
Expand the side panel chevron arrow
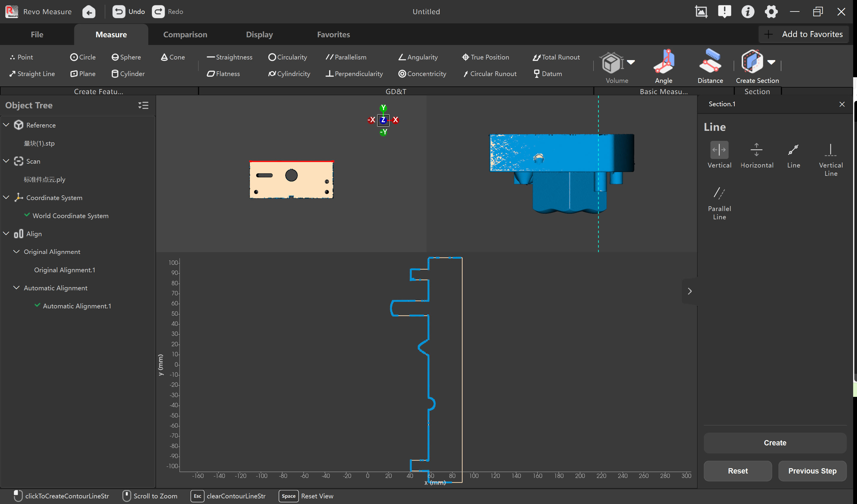point(689,291)
